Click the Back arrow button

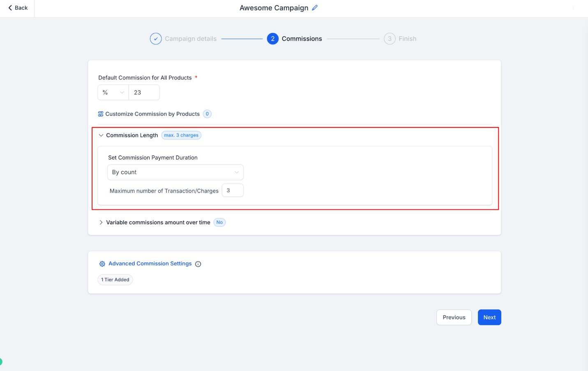(x=18, y=8)
